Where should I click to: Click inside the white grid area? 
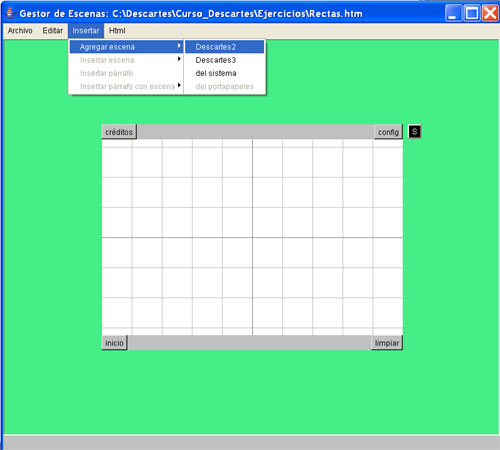point(252,237)
